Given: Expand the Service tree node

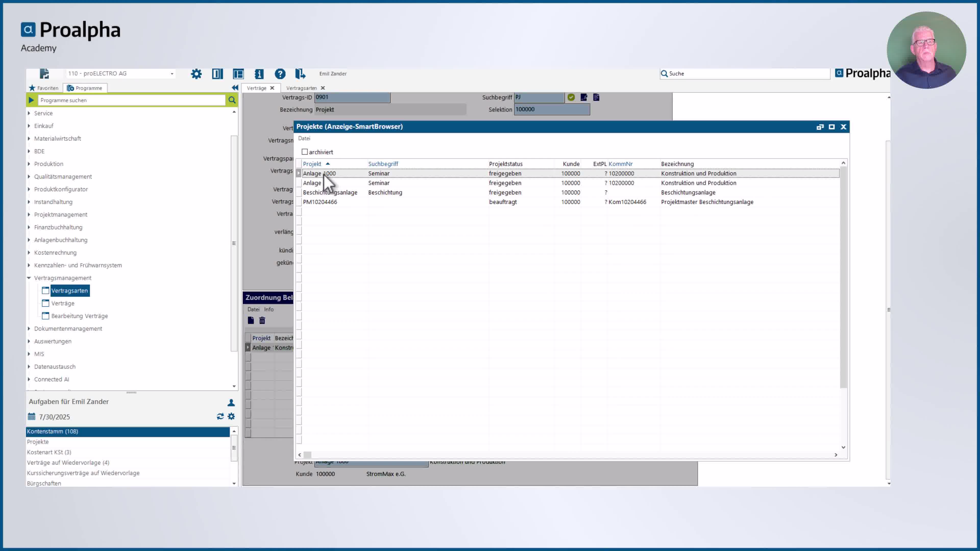Looking at the screenshot, I should point(29,113).
